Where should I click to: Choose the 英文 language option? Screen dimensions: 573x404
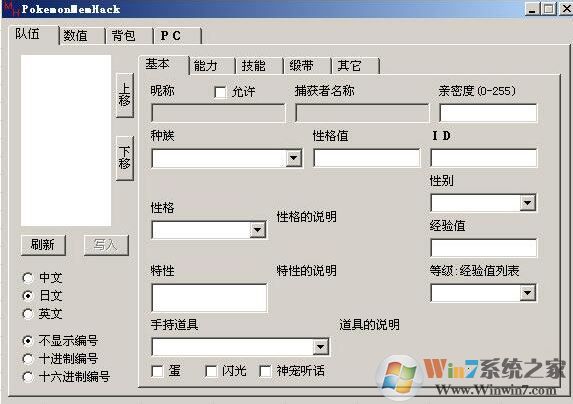click(28, 314)
